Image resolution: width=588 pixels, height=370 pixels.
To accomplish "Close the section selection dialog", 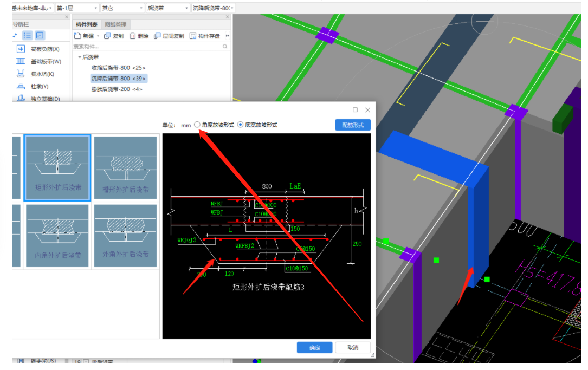I will [367, 109].
